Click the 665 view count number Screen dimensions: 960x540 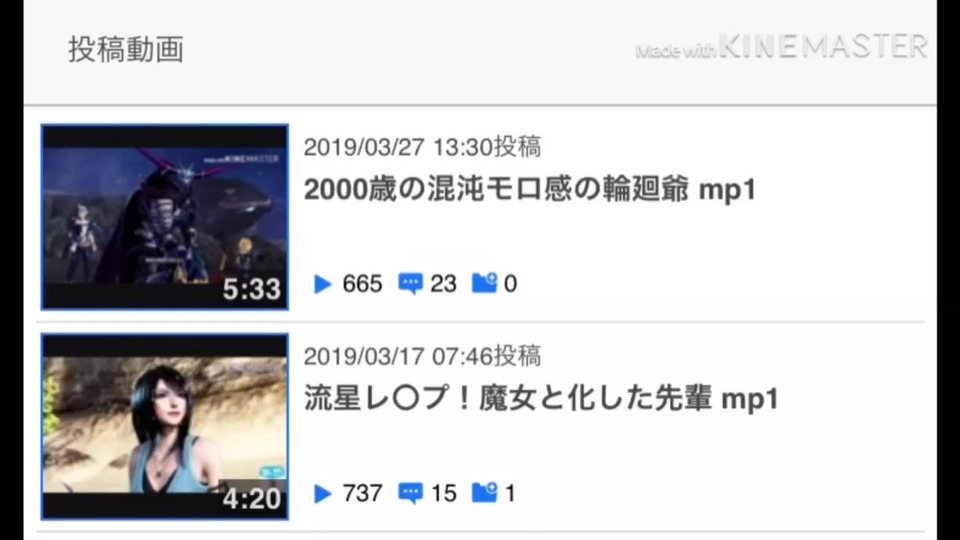pyautogui.click(x=362, y=284)
